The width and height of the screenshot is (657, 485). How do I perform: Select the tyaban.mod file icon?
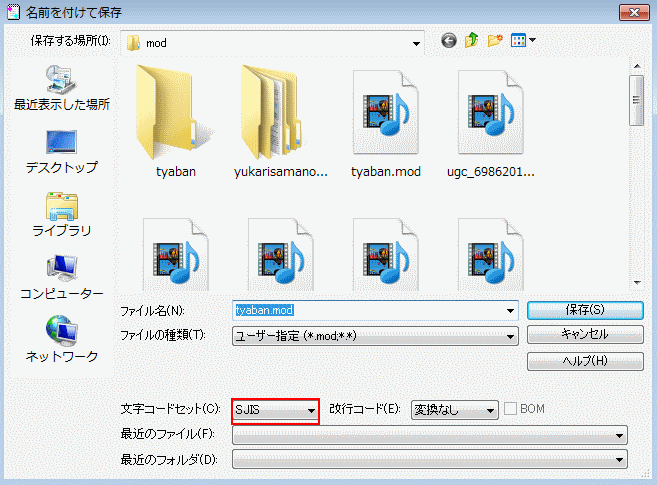pos(385,113)
